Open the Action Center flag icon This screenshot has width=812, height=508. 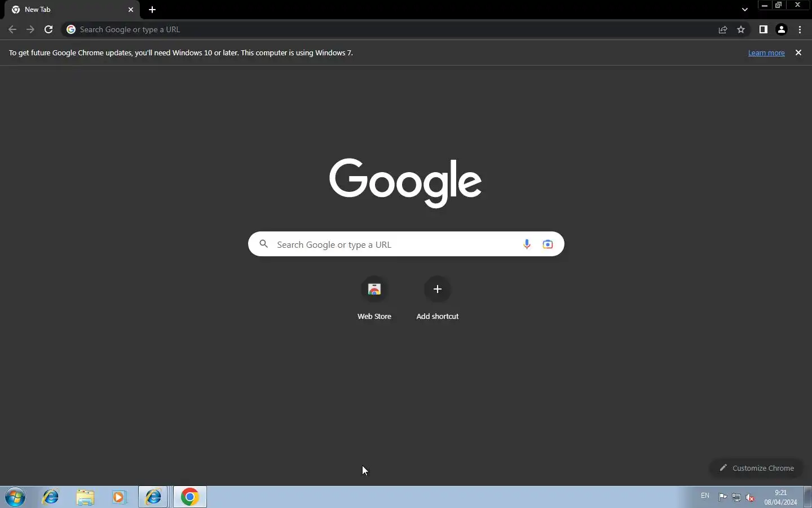[723, 497]
